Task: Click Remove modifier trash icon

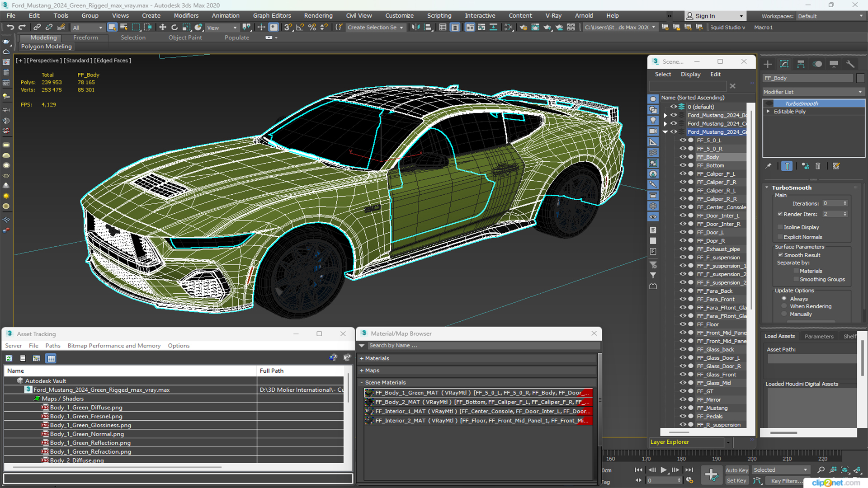Action: coord(818,166)
